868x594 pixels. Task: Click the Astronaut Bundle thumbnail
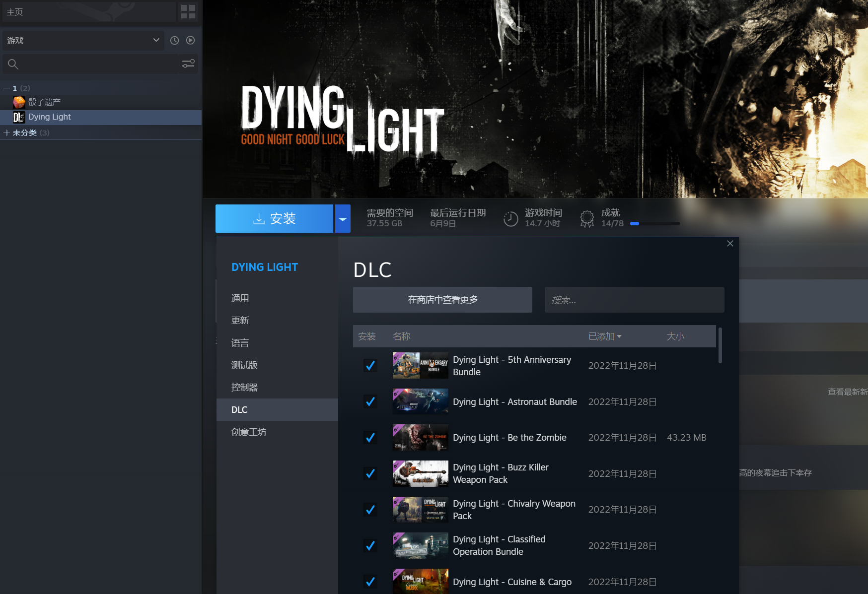[x=421, y=401]
